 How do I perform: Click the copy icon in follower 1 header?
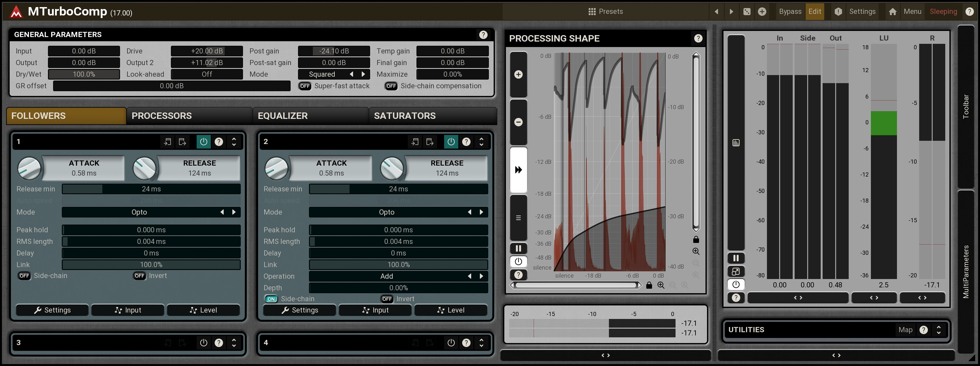(167, 142)
